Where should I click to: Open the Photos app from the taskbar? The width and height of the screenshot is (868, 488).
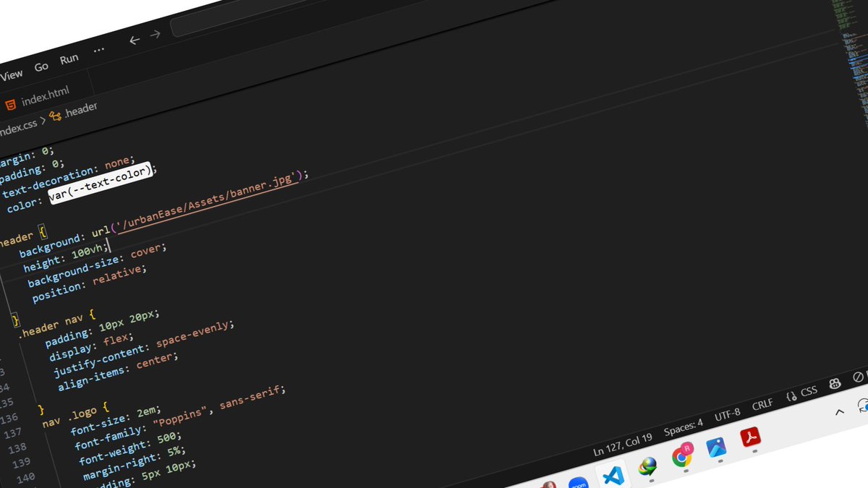pyautogui.click(x=716, y=448)
